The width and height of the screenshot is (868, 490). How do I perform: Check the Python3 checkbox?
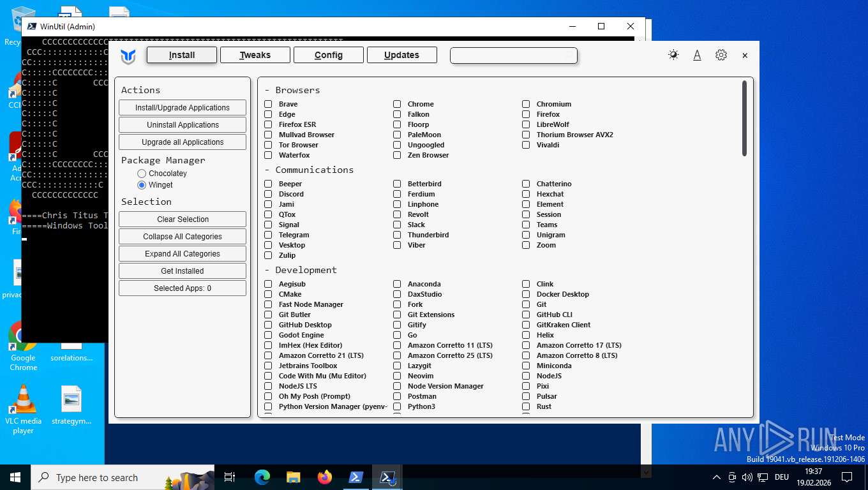[397, 406]
